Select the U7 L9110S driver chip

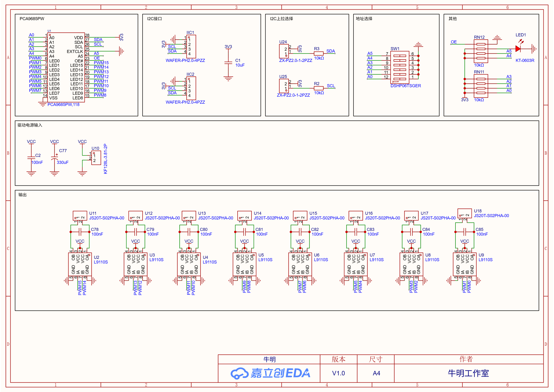click(356, 264)
